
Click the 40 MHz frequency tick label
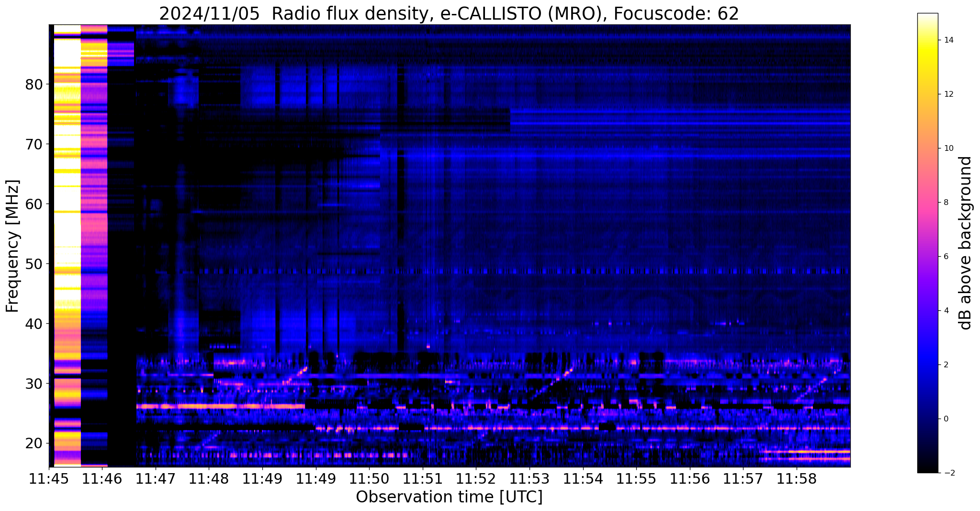click(x=34, y=324)
